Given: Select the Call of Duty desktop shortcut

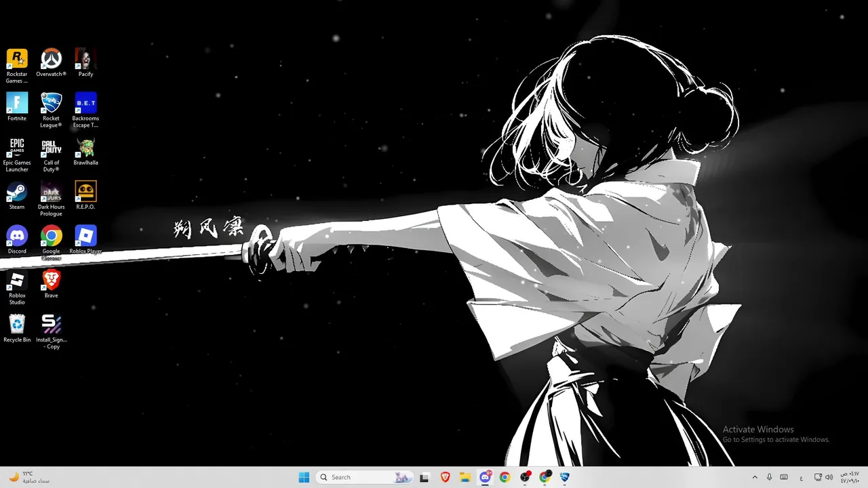Looking at the screenshot, I should pyautogui.click(x=52, y=155).
